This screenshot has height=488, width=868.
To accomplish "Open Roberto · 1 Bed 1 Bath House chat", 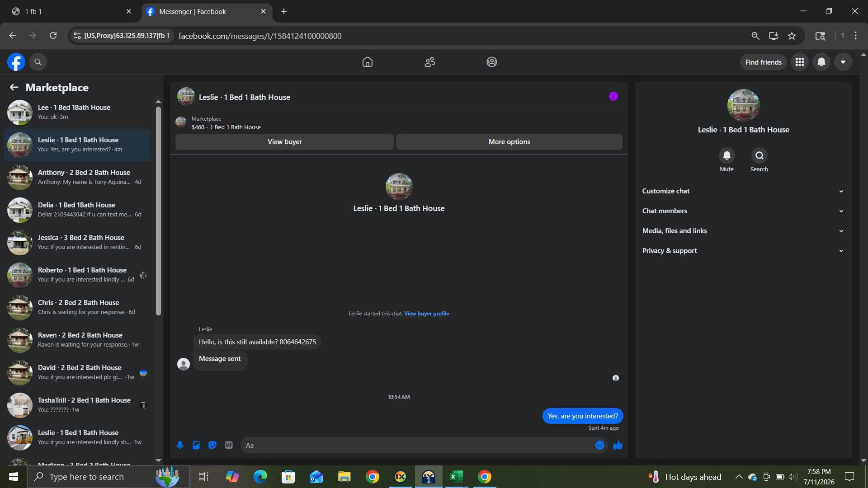I will coord(77,275).
